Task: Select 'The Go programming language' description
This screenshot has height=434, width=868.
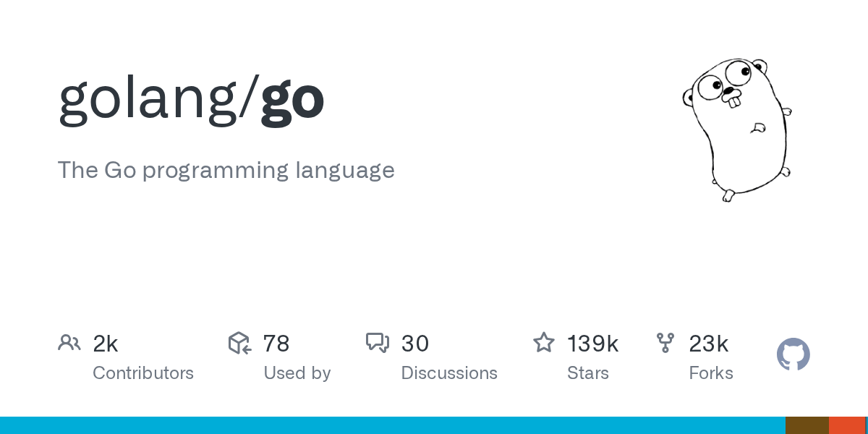Action: pos(226,170)
